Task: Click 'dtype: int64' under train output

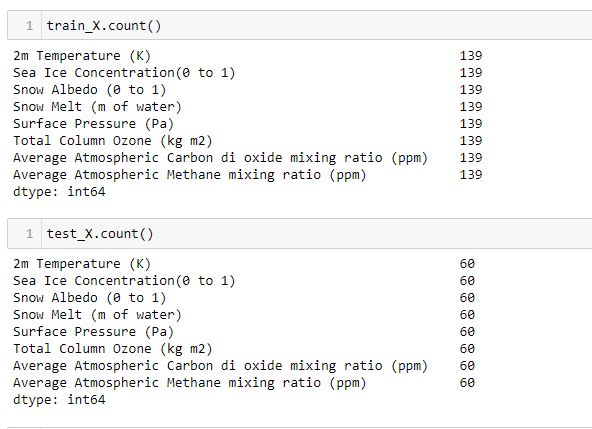Action: tap(59, 191)
